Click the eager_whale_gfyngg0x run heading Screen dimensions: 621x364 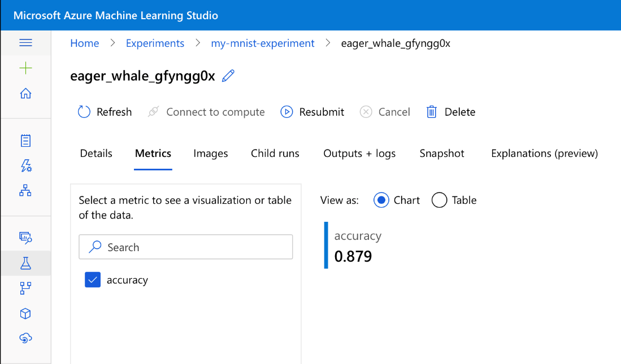tap(142, 76)
